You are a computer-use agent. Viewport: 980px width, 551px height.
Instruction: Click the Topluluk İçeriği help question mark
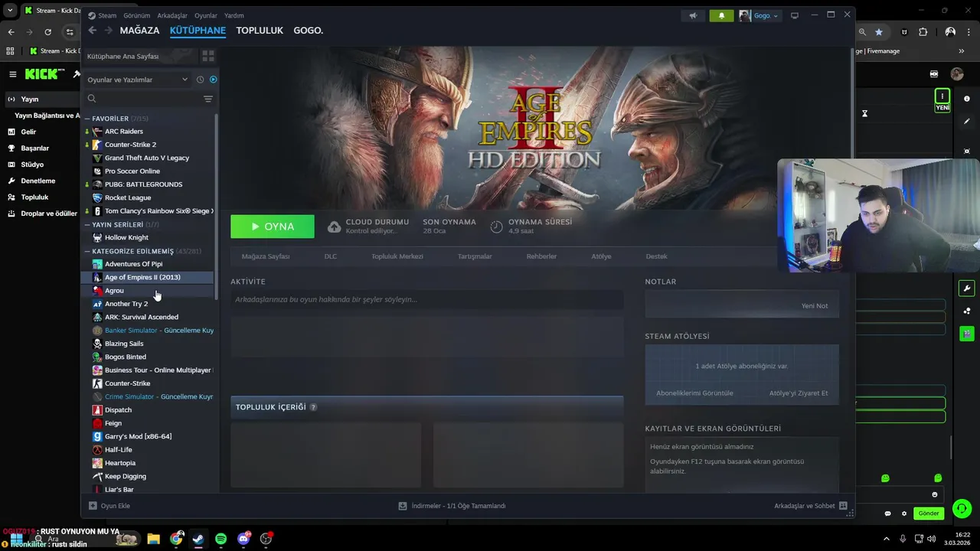(x=313, y=407)
